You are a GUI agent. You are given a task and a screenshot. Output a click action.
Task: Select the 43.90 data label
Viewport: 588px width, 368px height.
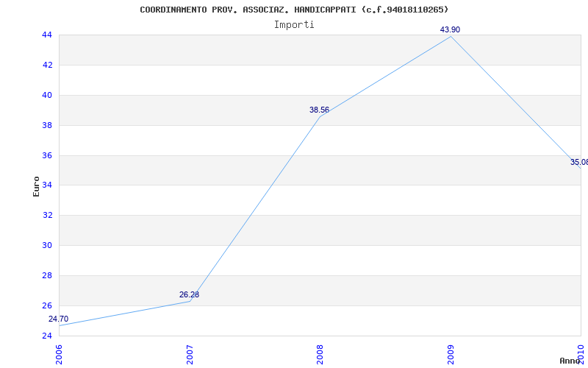450,29
